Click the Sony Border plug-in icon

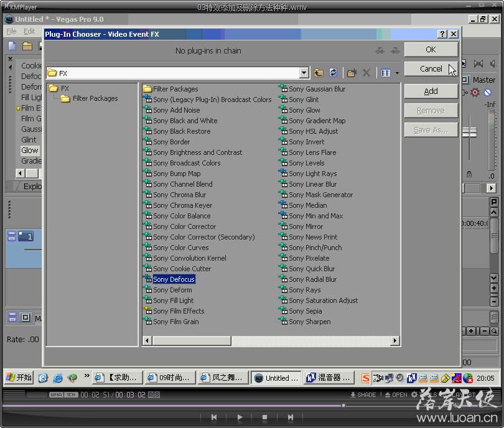(147, 141)
